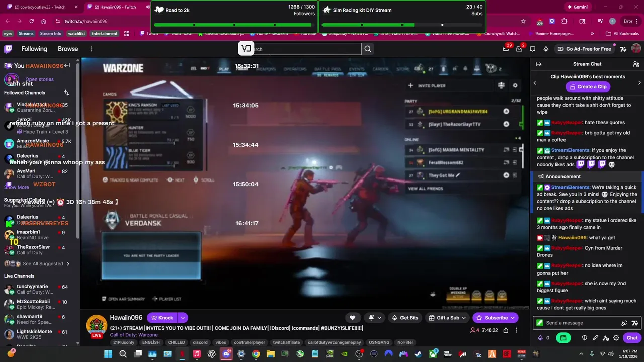Follow heart button under the stream

pyautogui.click(x=353, y=318)
